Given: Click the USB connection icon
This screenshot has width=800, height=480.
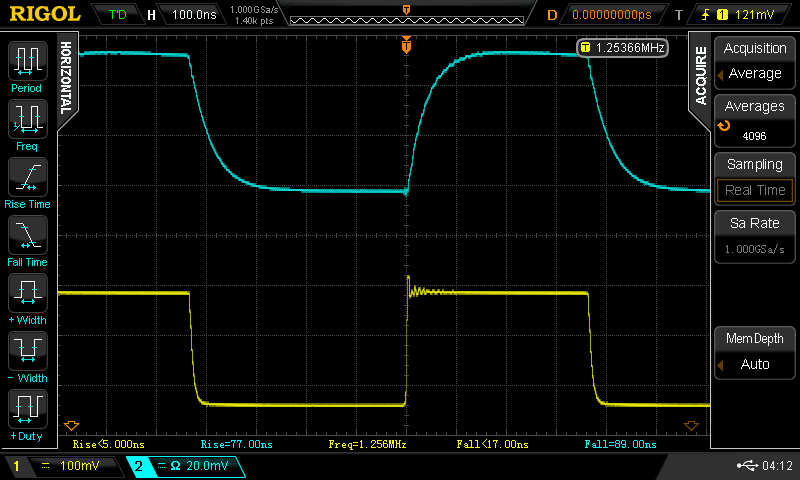Looking at the screenshot, I should [x=747, y=465].
